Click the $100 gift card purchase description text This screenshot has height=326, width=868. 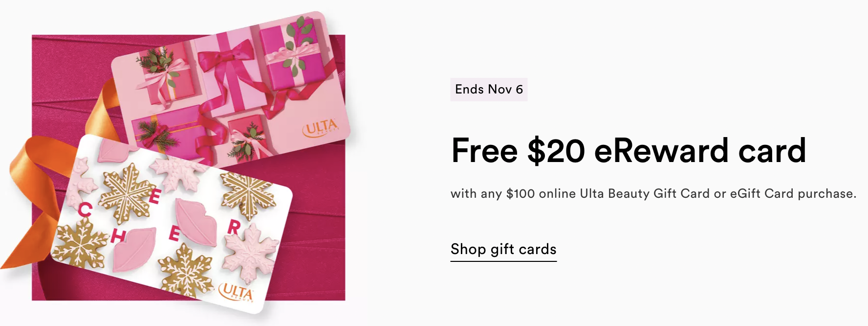653,194
